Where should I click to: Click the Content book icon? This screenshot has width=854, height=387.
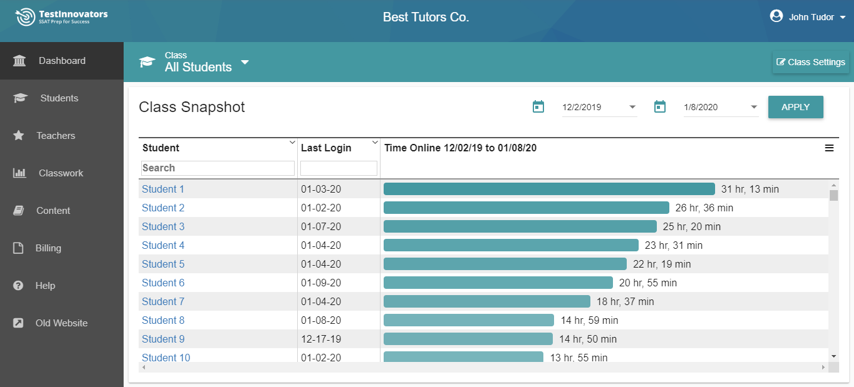(19, 211)
